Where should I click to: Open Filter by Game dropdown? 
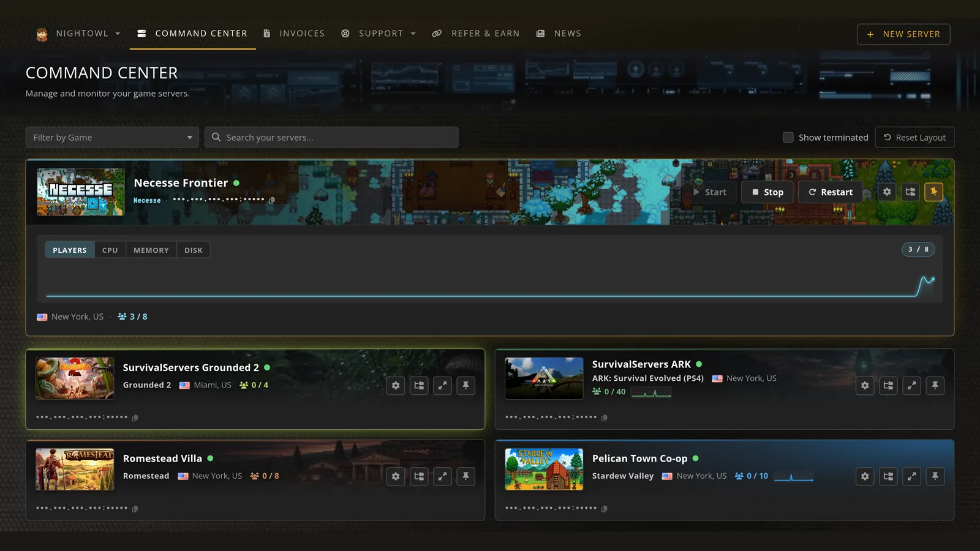coord(113,137)
